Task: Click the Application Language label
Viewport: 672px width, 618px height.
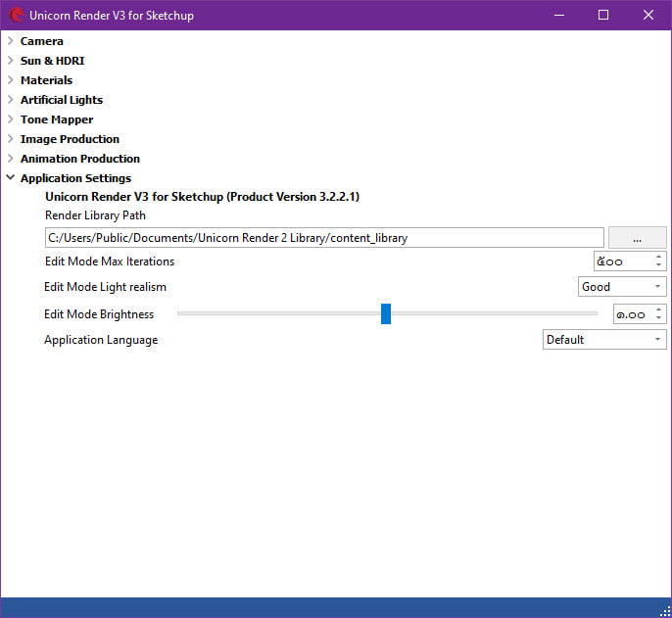Action: coord(101,340)
